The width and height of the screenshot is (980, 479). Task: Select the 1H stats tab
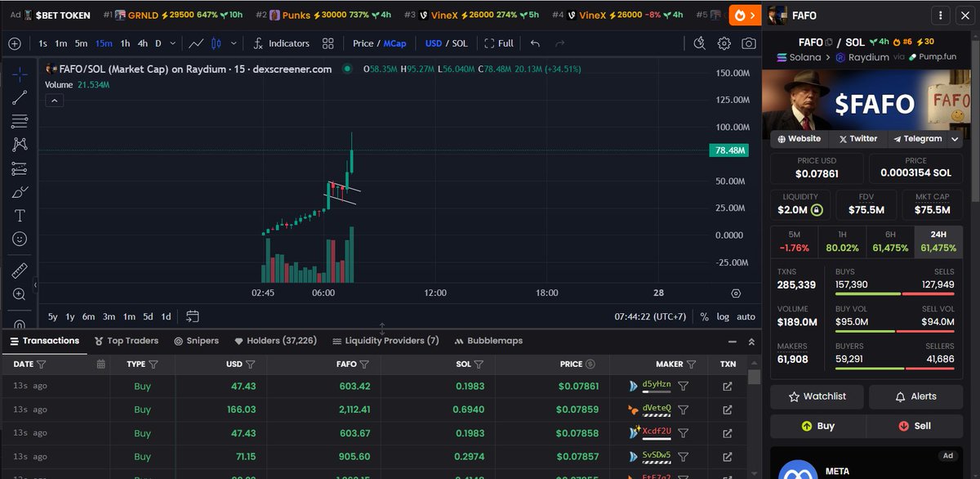[x=843, y=241]
